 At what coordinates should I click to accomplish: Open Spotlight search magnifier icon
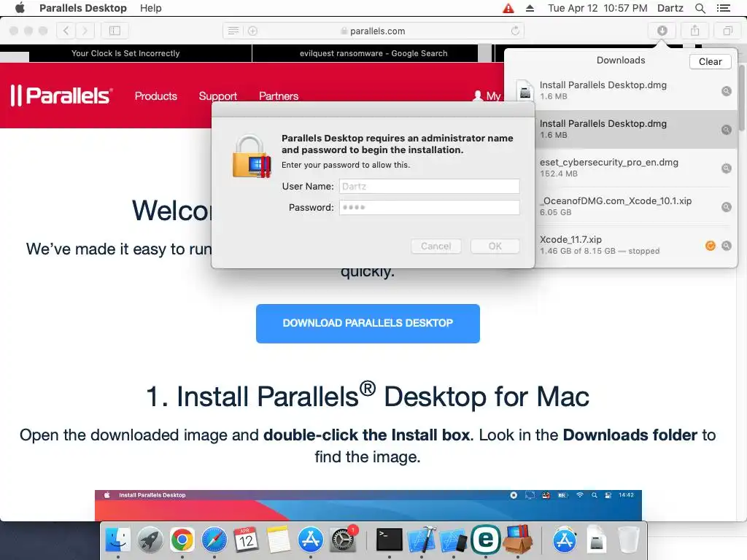(700, 8)
